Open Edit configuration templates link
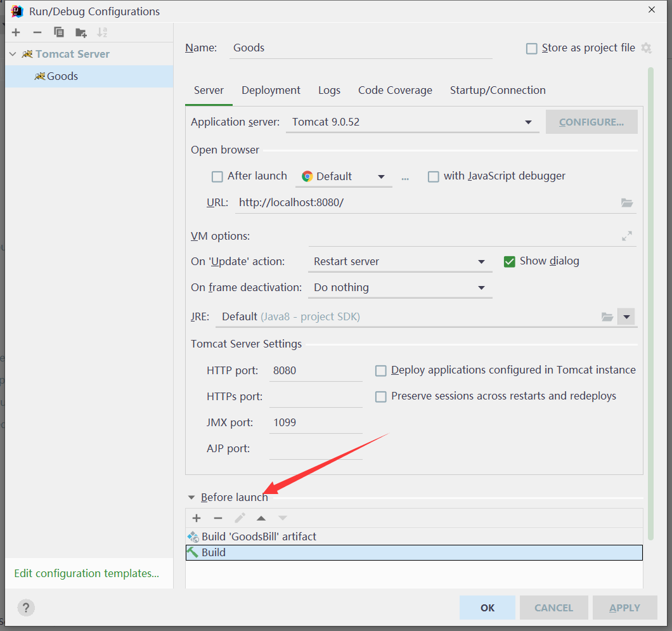The image size is (672, 631). (87, 573)
